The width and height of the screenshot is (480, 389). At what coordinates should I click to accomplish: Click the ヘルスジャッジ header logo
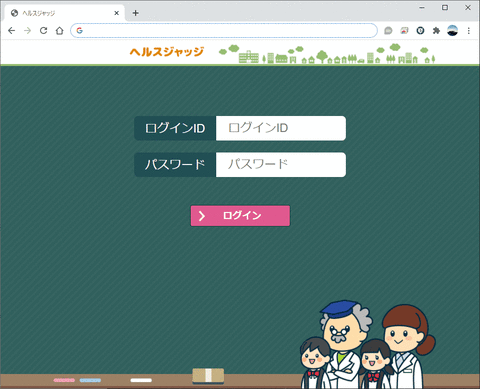tap(167, 52)
